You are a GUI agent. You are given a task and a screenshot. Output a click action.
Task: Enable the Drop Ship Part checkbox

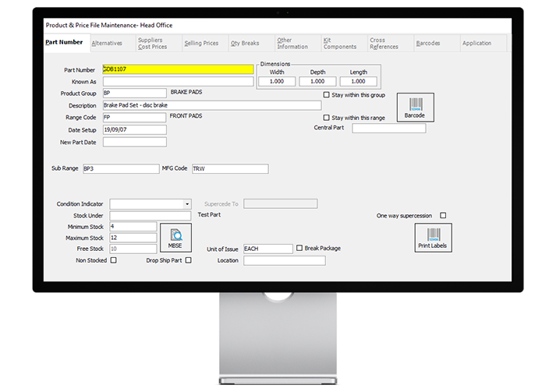point(188,260)
